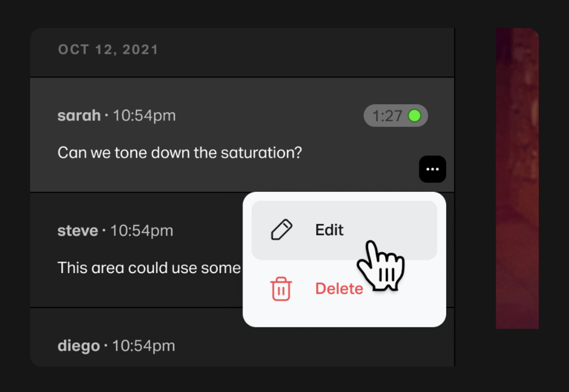Choose Delete from the context menu
This screenshot has width=569, height=392.
(344, 288)
